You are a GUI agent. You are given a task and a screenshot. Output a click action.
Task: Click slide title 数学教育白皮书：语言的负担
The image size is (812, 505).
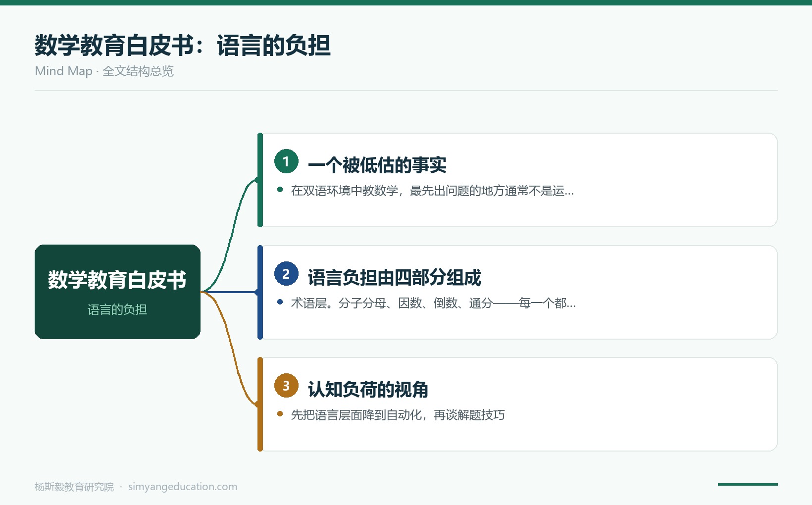[183, 46]
